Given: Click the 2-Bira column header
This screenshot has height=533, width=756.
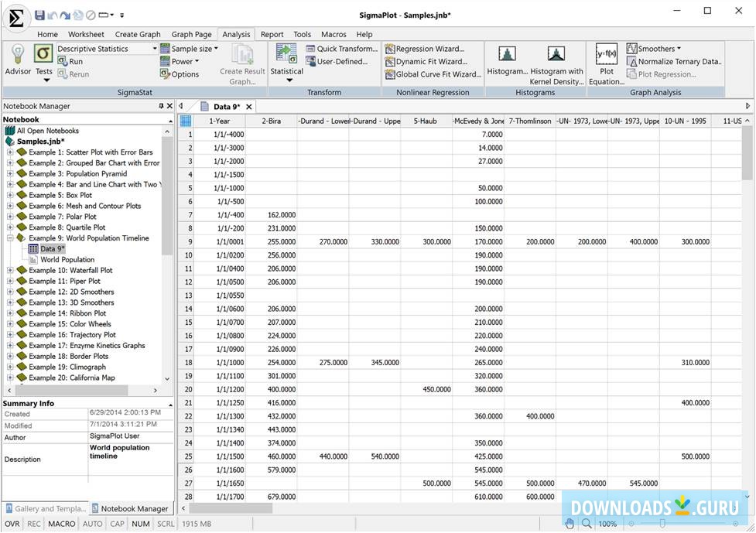Looking at the screenshot, I should [271, 121].
